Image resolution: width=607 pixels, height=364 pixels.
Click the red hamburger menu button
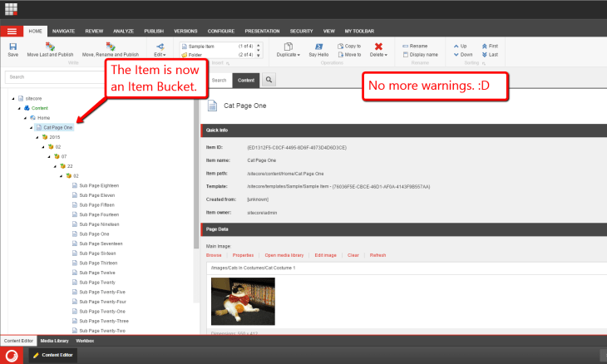pos(12,31)
